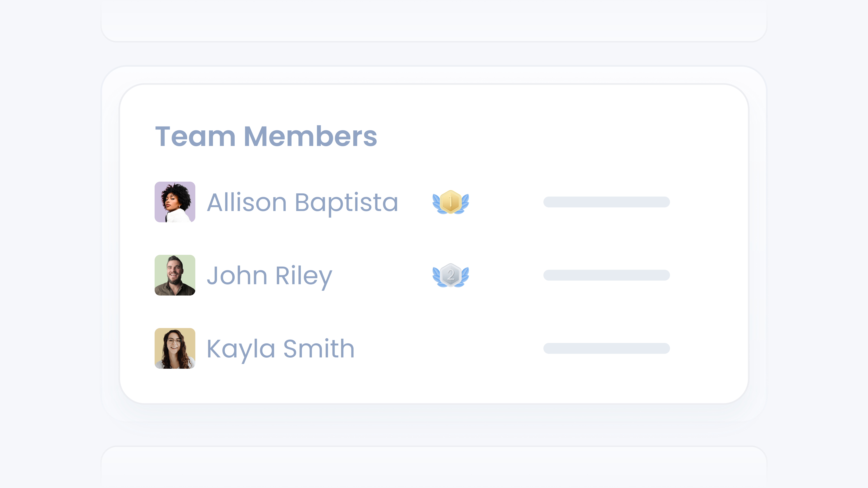Open Allison Baptista's profile photo

175,202
